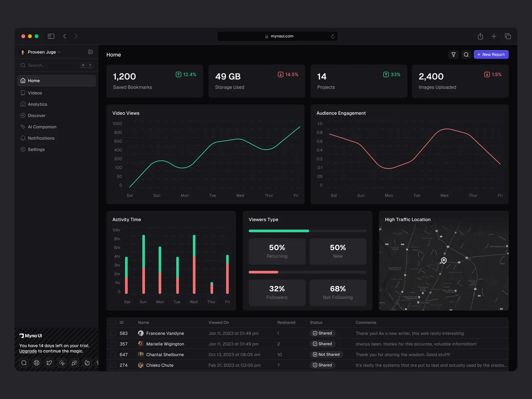Screen dimensions: 532x399
Task: Open the Twitter icon in sidebar footer
Action: (x=49, y=363)
